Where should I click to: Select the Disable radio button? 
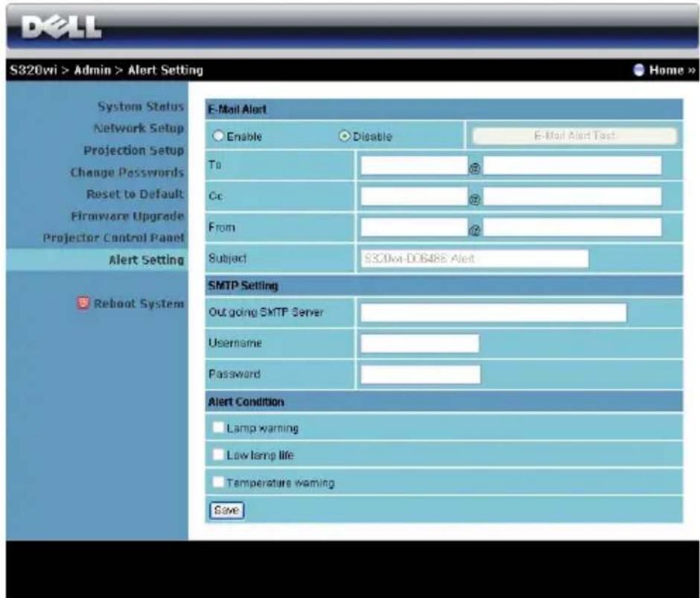pyautogui.click(x=344, y=136)
